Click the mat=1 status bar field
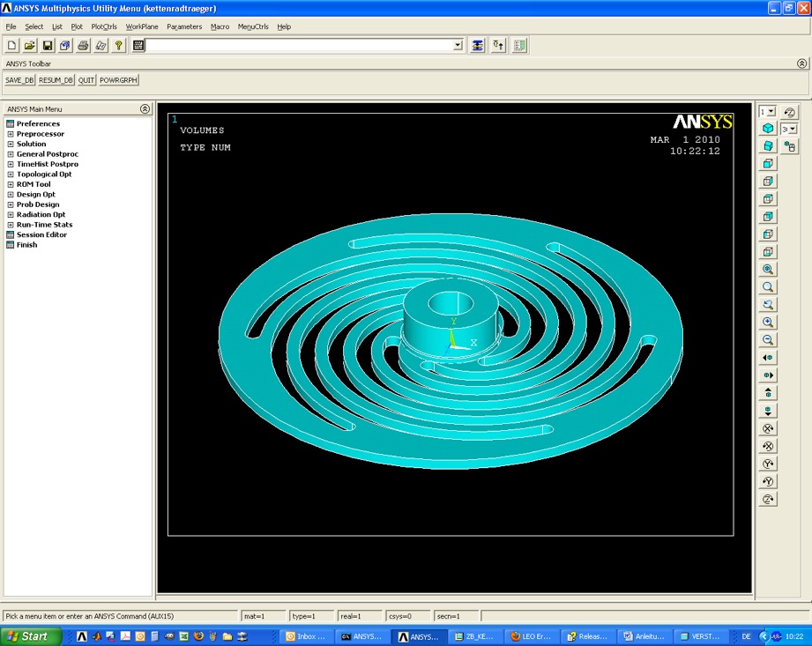 (264, 616)
